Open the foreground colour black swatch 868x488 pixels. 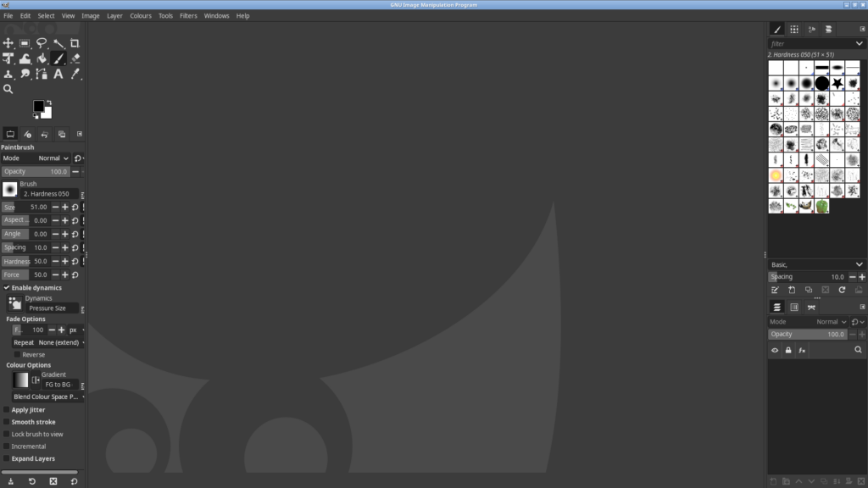point(38,106)
